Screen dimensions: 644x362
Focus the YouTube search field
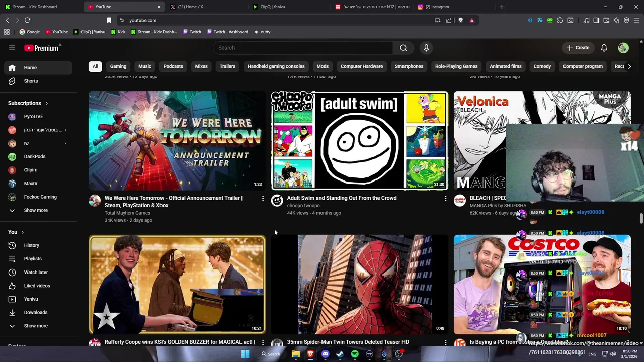pos(303,48)
